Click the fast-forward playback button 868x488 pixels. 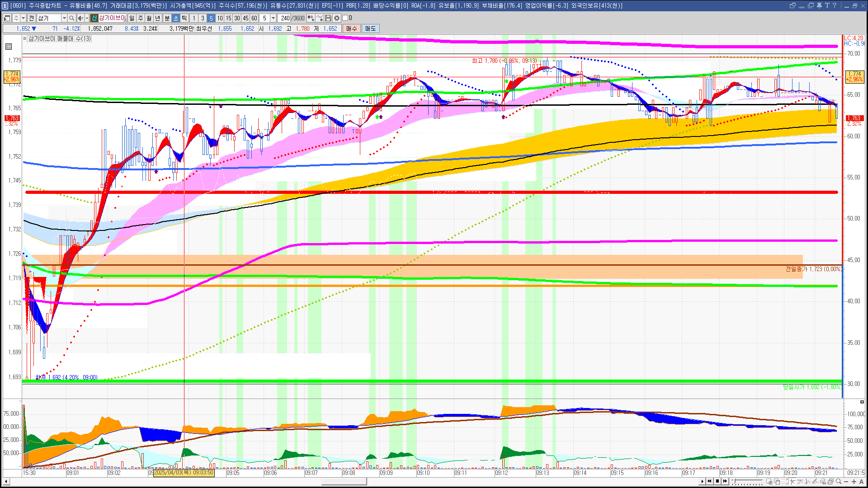coord(725,481)
